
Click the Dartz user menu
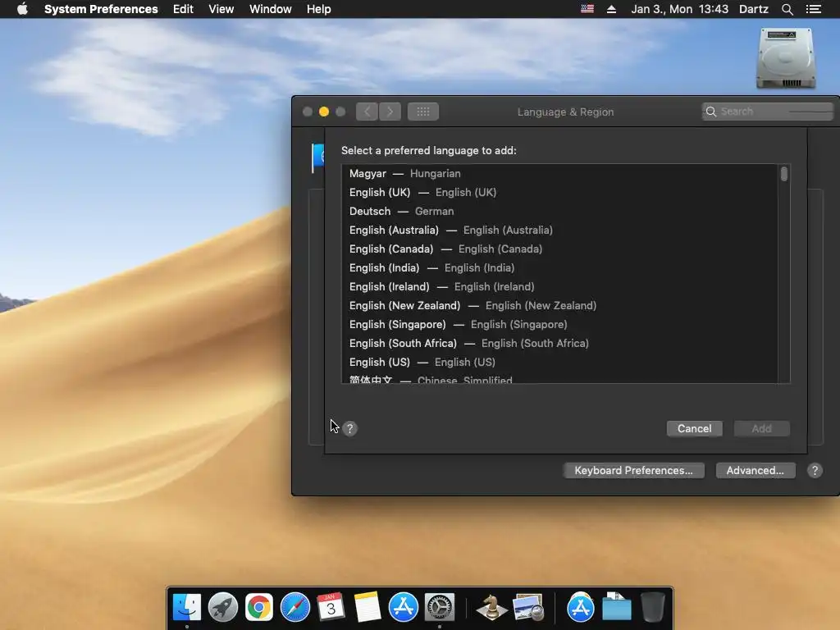click(754, 9)
